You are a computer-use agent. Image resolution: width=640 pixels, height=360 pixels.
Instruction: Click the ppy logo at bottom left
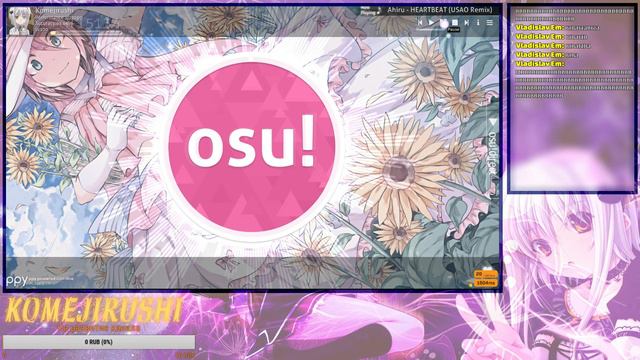(17, 280)
